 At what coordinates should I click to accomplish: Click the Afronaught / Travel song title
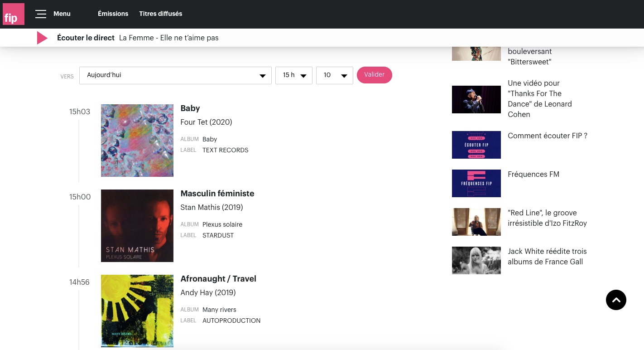coord(218,279)
